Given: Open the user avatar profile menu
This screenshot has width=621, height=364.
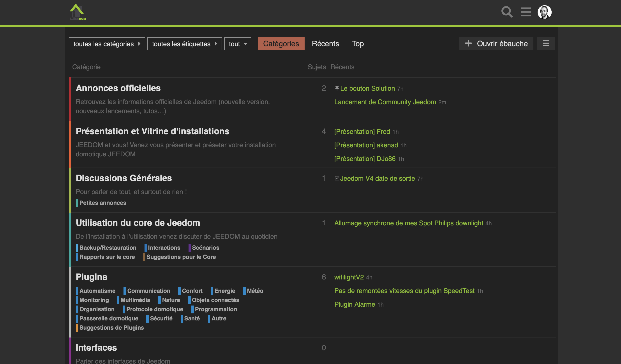Looking at the screenshot, I should coord(544,12).
